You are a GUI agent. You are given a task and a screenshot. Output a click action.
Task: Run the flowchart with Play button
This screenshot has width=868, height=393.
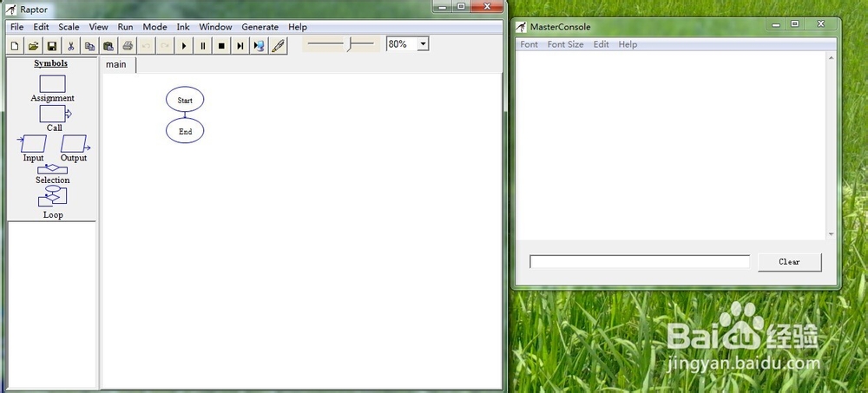click(x=184, y=46)
